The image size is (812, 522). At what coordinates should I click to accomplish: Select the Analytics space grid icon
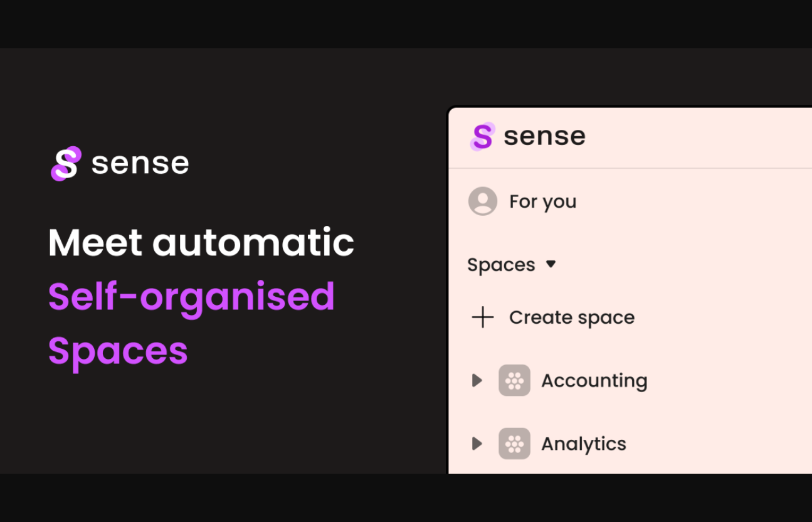pyautogui.click(x=514, y=444)
